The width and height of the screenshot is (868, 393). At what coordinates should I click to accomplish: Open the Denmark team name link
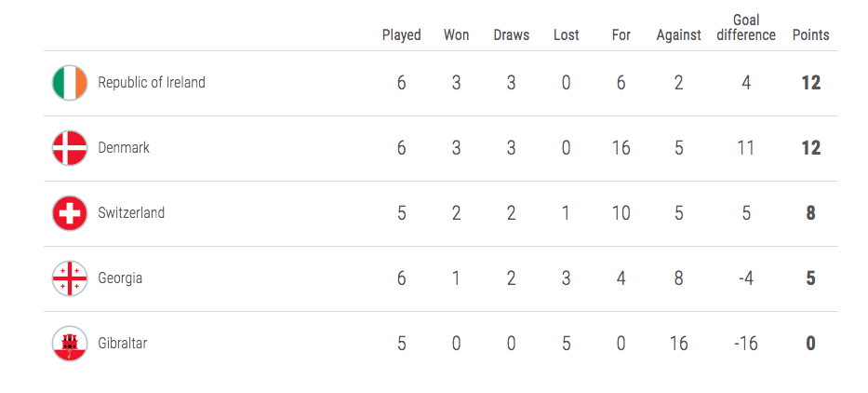(124, 148)
